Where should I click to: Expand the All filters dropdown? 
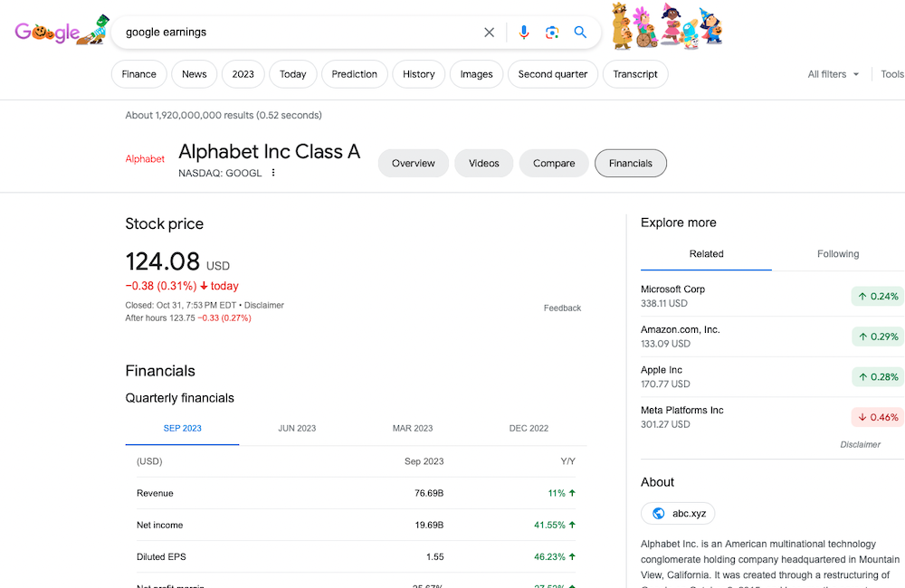pyautogui.click(x=833, y=74)
